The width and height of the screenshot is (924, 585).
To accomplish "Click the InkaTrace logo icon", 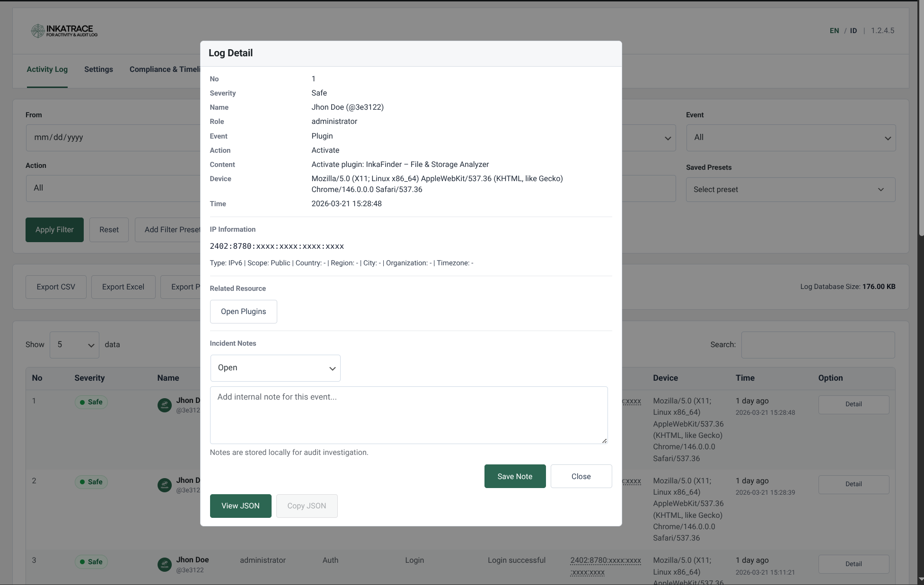I will click(x=38, y=30).
